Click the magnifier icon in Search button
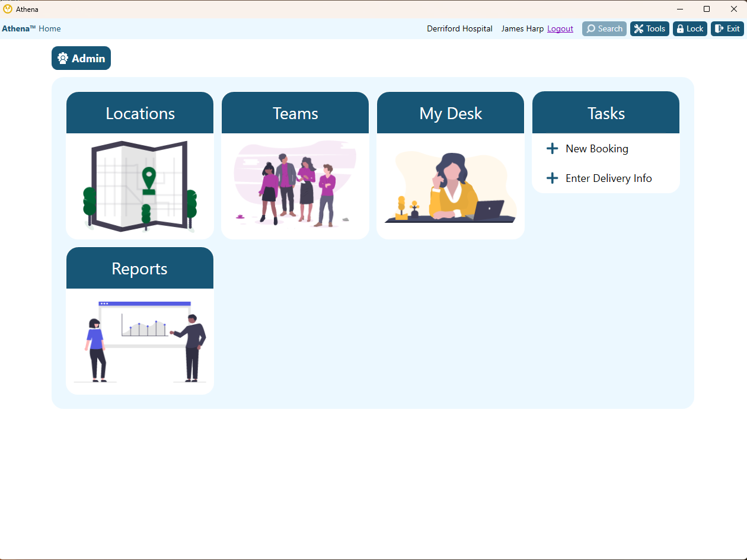 (x=590, y=28)
